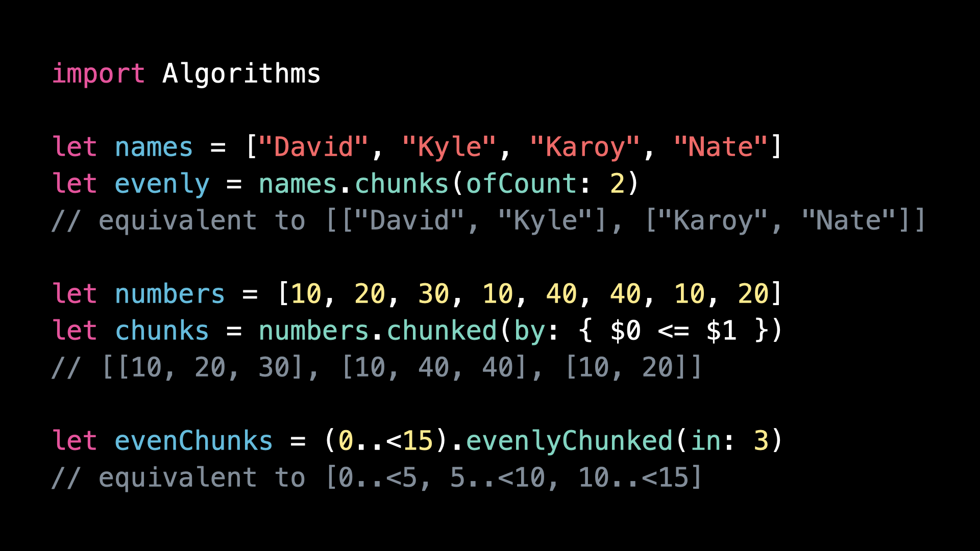Click the import Algorithms statement

tap(186, 73)
